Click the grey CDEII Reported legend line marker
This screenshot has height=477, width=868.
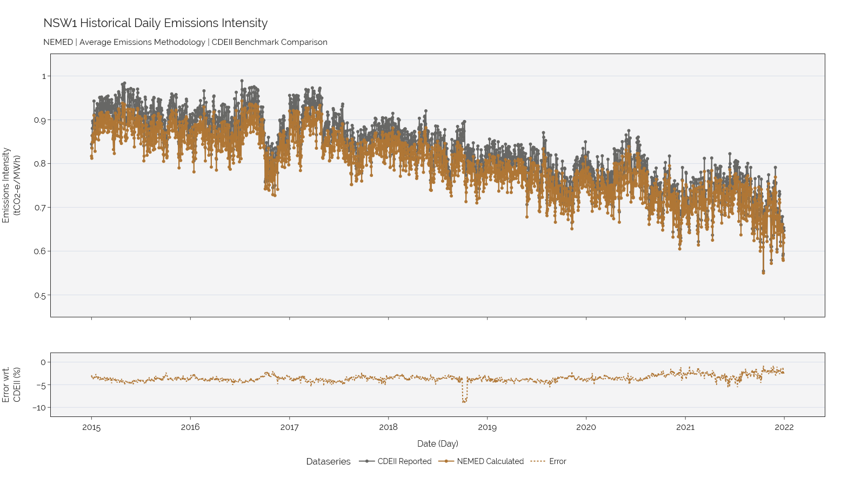point(367,461)
